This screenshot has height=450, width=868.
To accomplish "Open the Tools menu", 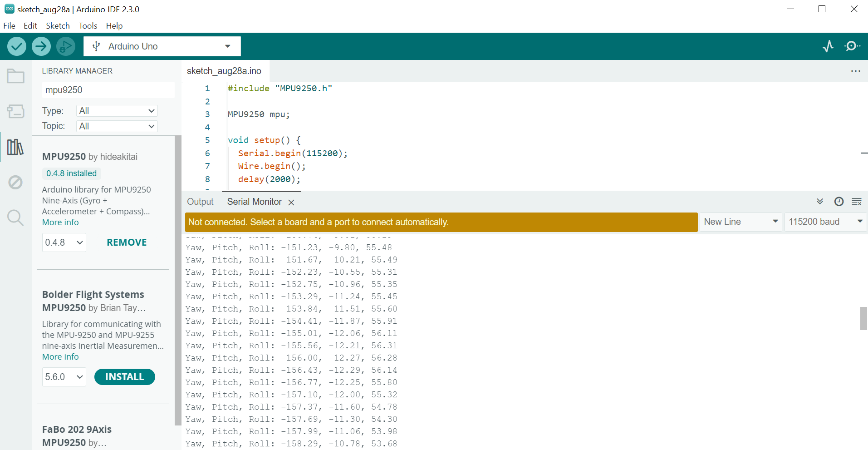I will [x=88, y=26].
